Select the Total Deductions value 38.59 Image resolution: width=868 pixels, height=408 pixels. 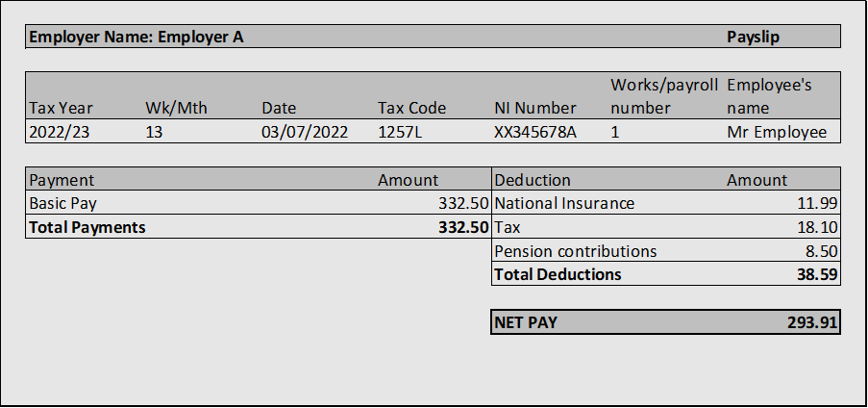pyautogui.click(x=817, y=274)
